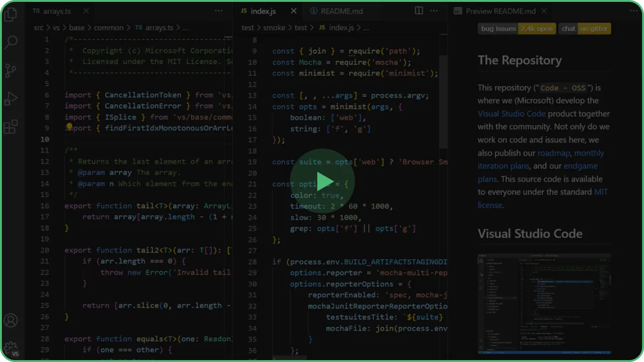Open the Accounts icon in the activity bar
The height and width of the screenshot is (362, 644).
[10, 321]
